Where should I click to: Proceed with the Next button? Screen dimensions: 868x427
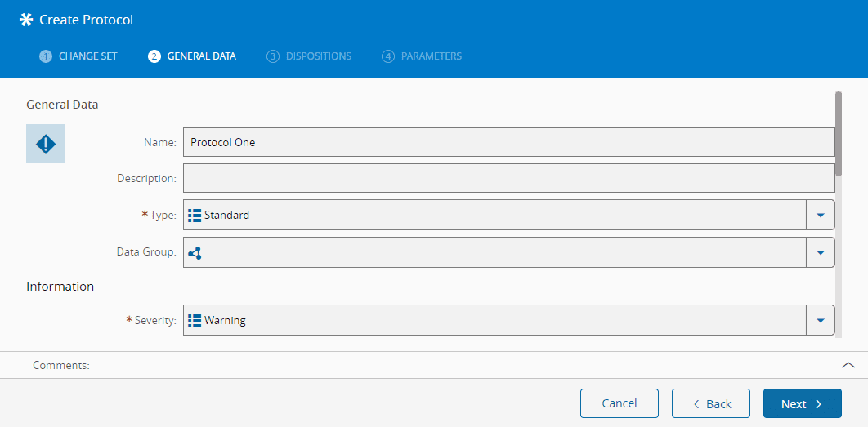click(802, 403)
